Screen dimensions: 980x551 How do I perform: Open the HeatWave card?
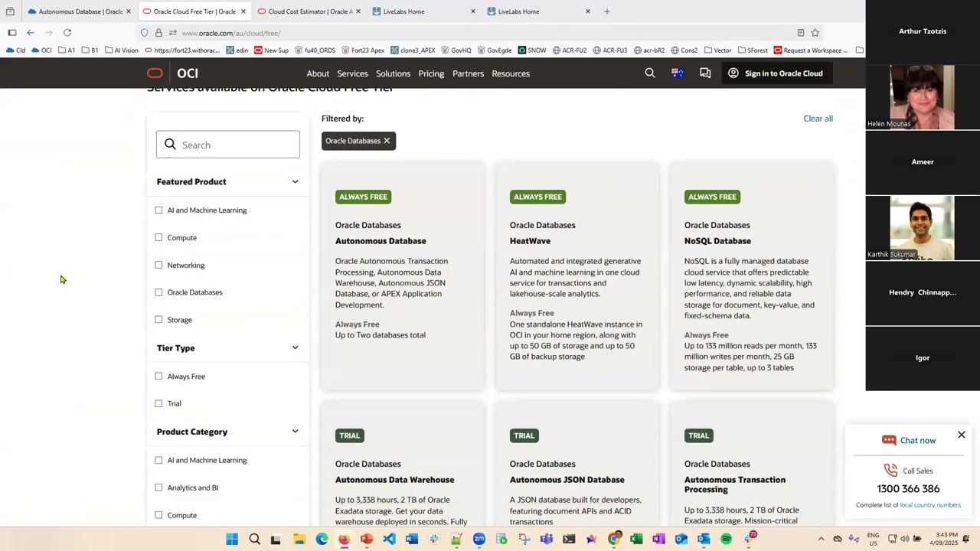point(577,276)
